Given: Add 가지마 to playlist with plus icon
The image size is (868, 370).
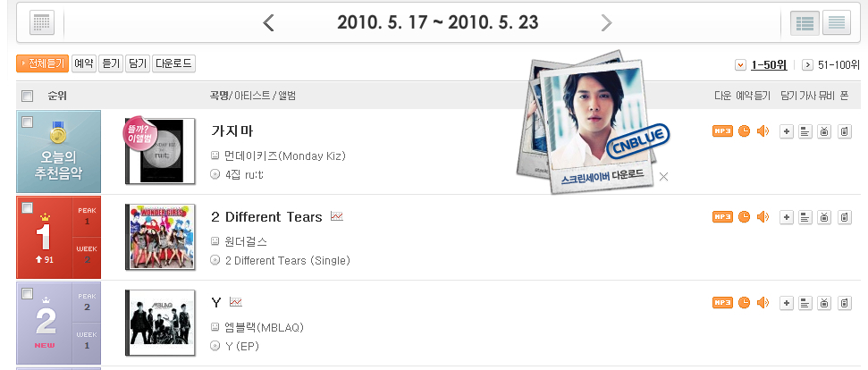Looking at the screenshot, I should click(786, 131).
